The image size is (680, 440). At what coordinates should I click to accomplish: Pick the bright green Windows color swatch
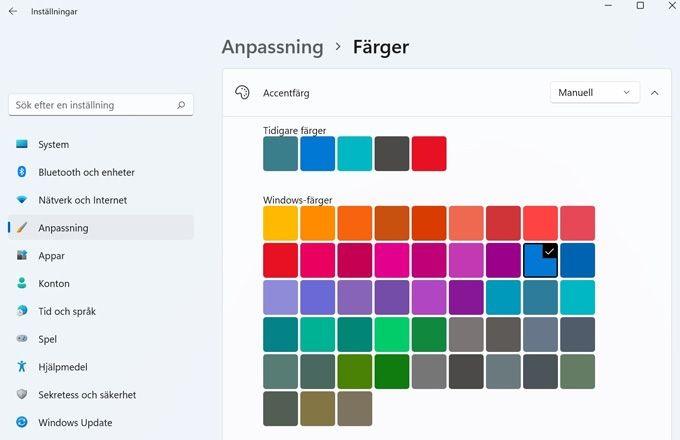tap(392, 334)
